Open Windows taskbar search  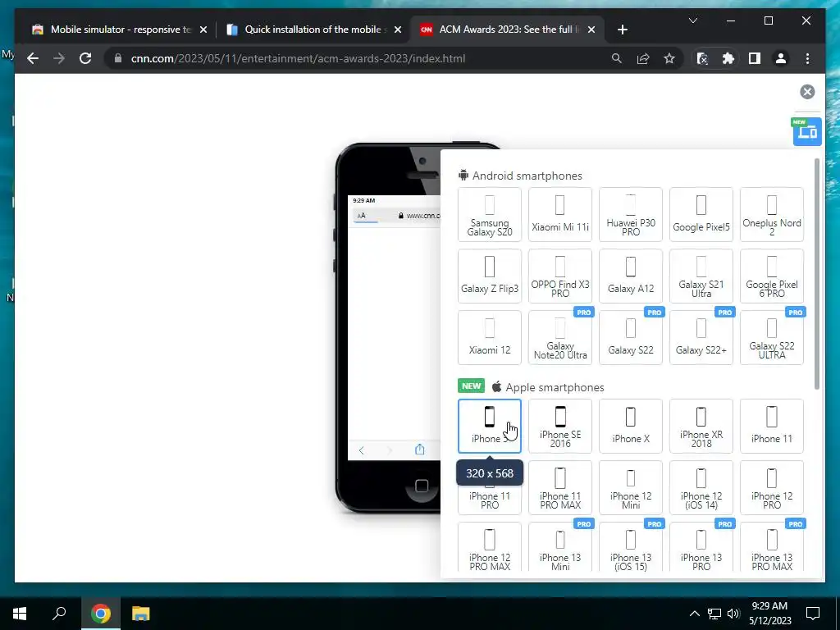tap(59, 614)
